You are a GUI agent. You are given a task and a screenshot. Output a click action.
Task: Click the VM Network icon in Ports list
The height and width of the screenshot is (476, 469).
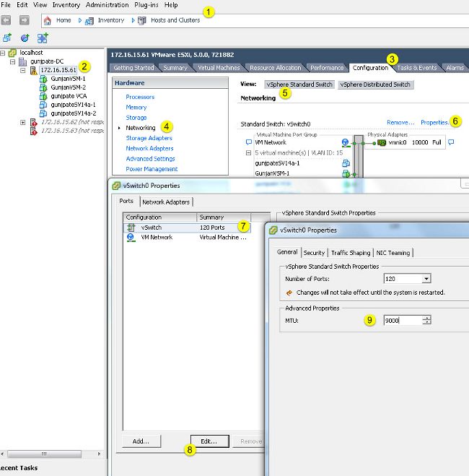131,238
